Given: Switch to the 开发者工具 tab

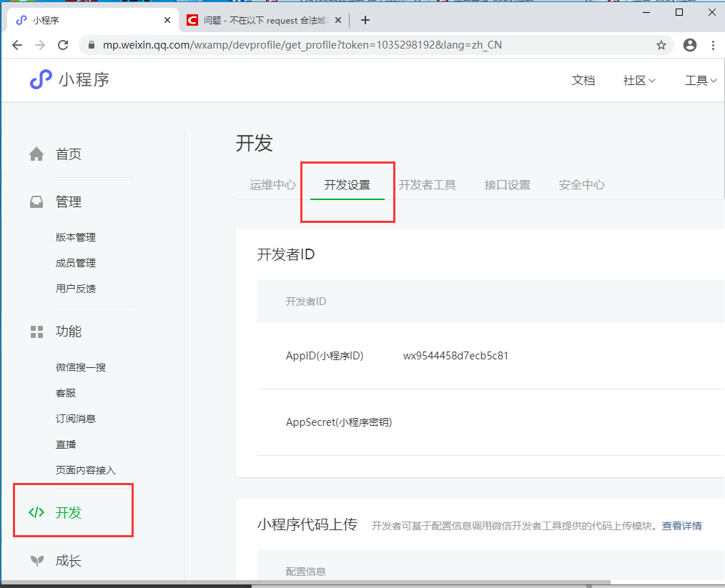Looking at the screenshot, I should click(428, 185).
